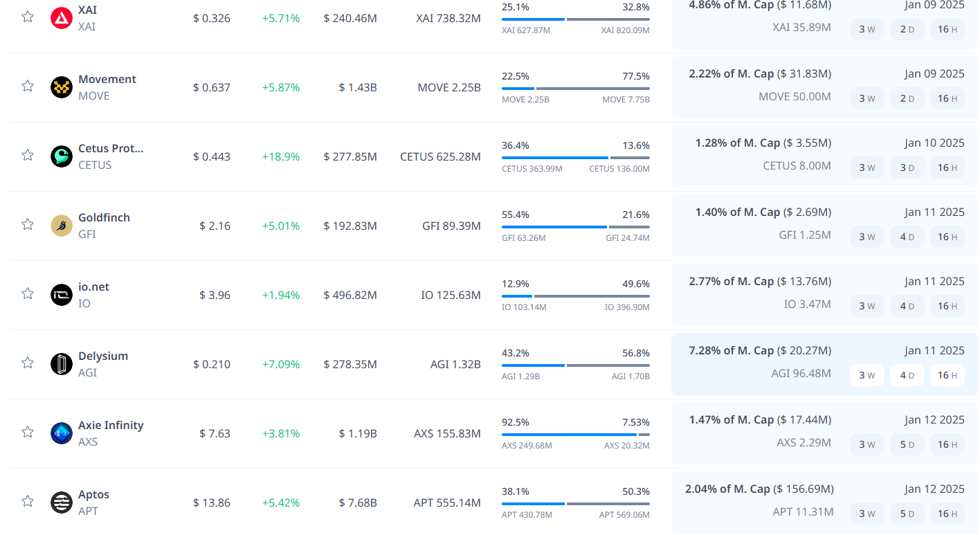Favorite Cetus Protocol using its star
Image resolution: width=980 pixels, height=535 pixels.
coord(28,155)
